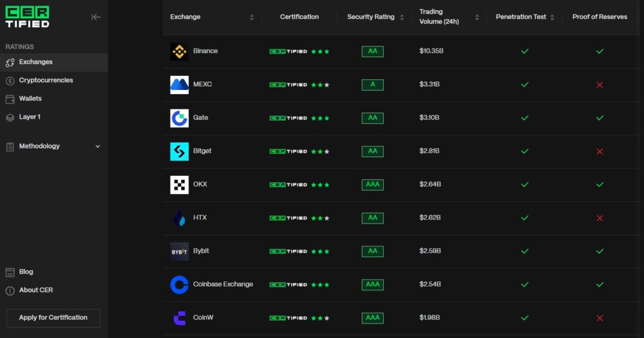
Task: Click the $3.31B trading volume value
Action: 429,84
